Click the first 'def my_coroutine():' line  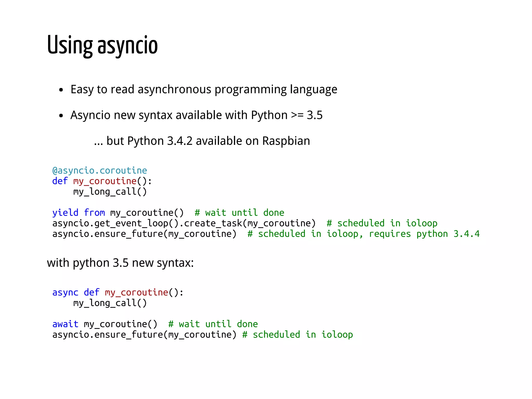[102, 181]
